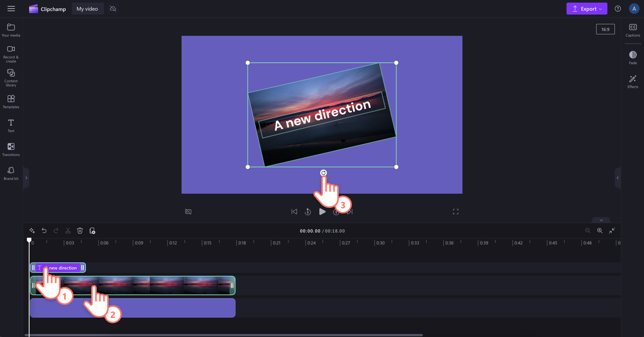Select the 'new direction' text clip
The height and width of the screenshot is (337, 644).
point(58,268)
